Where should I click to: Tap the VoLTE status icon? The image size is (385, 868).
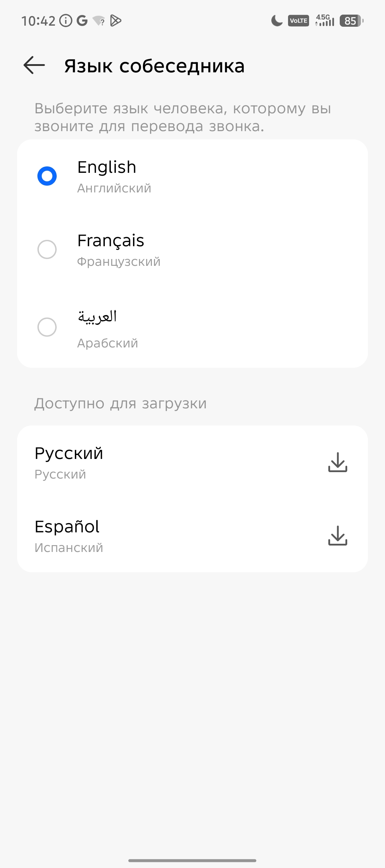[298, 21]
